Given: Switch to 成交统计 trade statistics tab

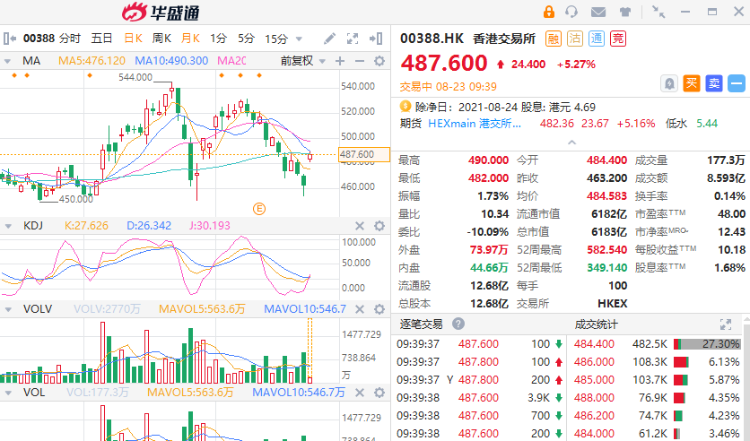Looking at the screenshot, I should 596,324.
